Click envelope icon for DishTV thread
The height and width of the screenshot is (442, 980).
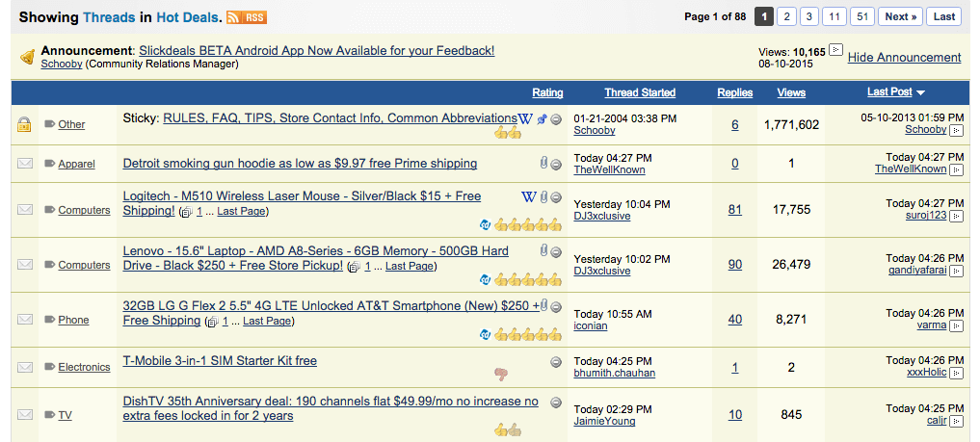[x=24, y=414]
